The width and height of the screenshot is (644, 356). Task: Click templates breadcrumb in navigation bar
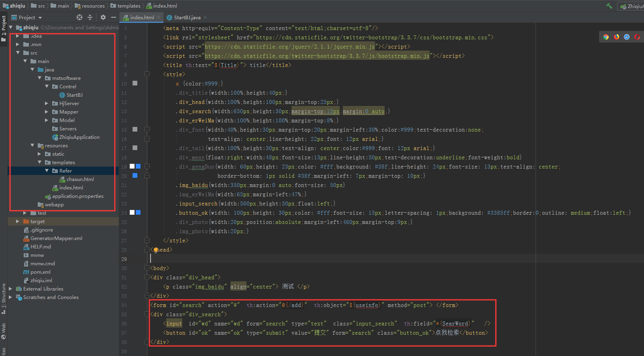125,6
